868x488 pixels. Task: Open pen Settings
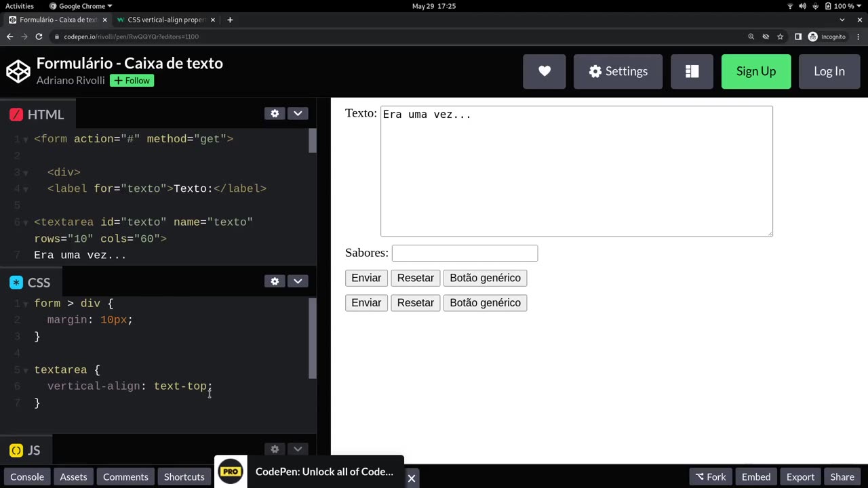pyautogui.click(x=618, y=71)
